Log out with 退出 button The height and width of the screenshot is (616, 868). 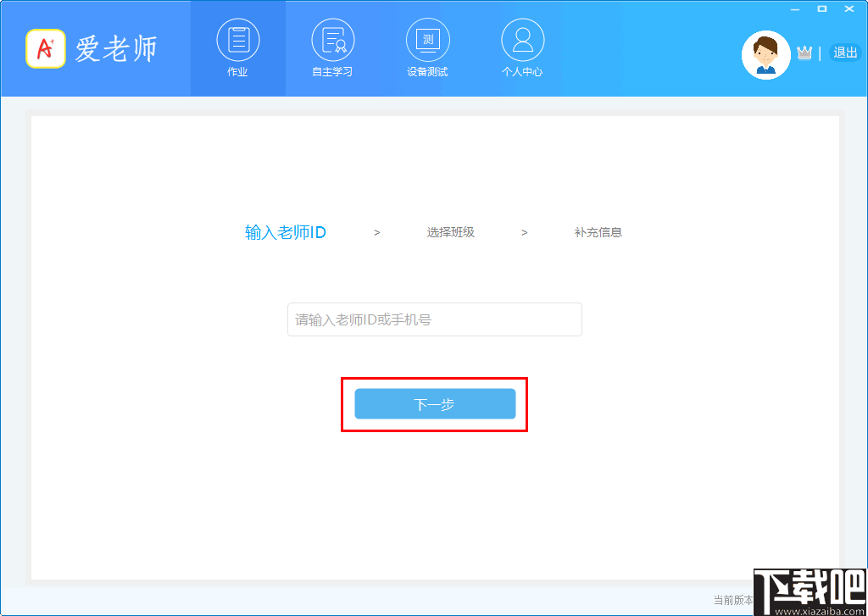coord(845,53)
